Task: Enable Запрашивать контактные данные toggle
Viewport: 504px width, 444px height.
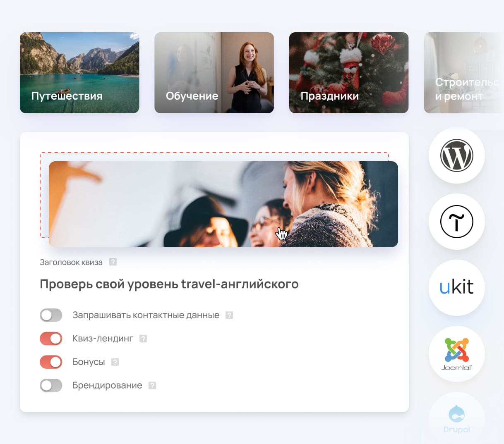Action: 51,315
